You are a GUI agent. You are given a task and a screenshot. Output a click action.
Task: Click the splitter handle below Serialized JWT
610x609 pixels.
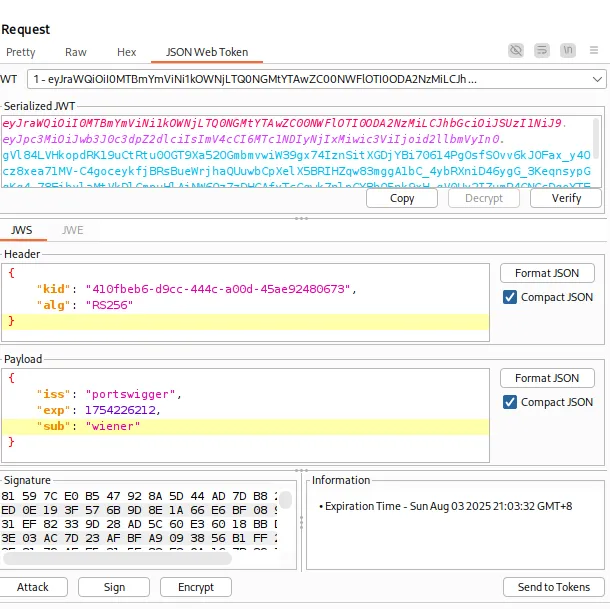point(301,218)
